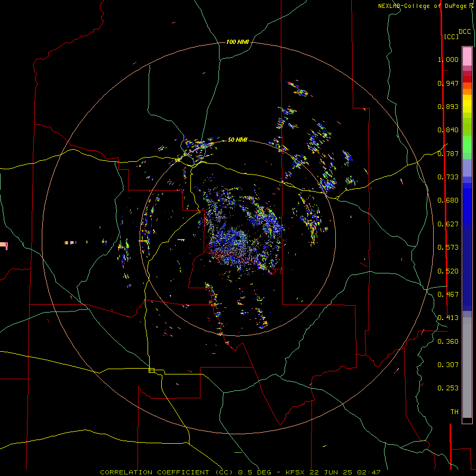Pick the gray color bar segment
476x476 pixels.
pos(467,368)
